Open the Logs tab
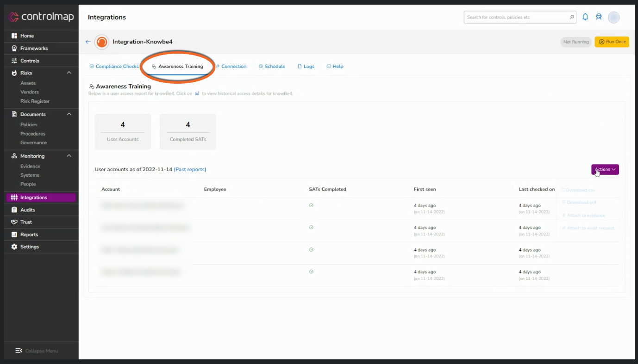This screenshot has height=364, width=638. pyautogui.click(x=306, y=67)
